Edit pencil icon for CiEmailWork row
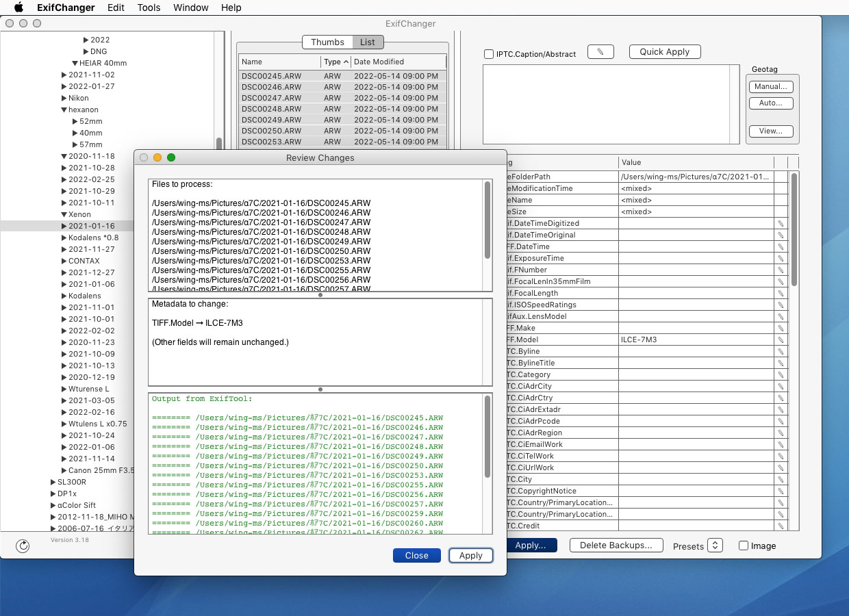This screenshot has width=849, height=616. [781, 445]
